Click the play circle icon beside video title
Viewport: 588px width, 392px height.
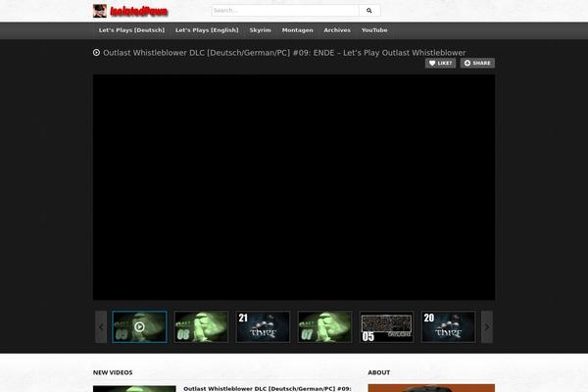[96, 53]
